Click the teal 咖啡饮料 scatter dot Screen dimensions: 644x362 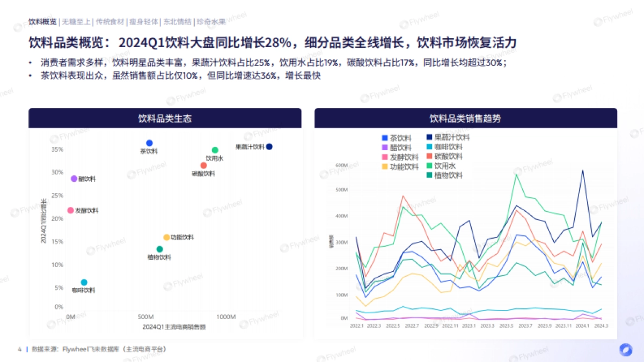(84, 281)
